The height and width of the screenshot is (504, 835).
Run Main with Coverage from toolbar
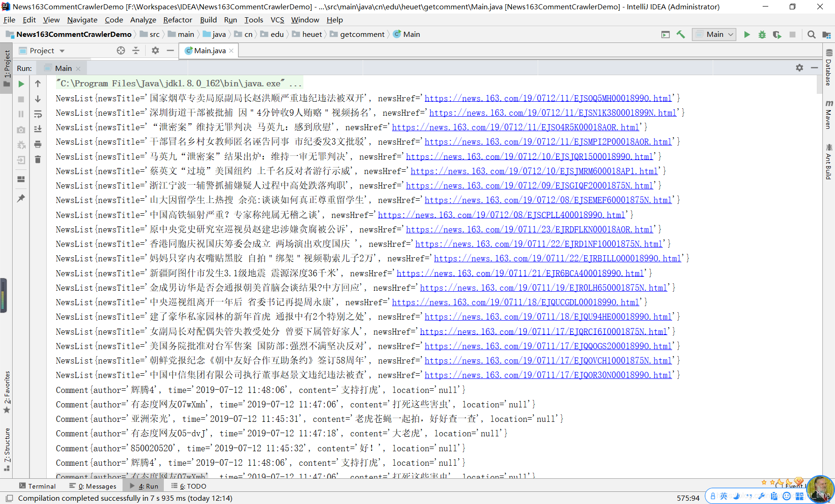[777, 35]
